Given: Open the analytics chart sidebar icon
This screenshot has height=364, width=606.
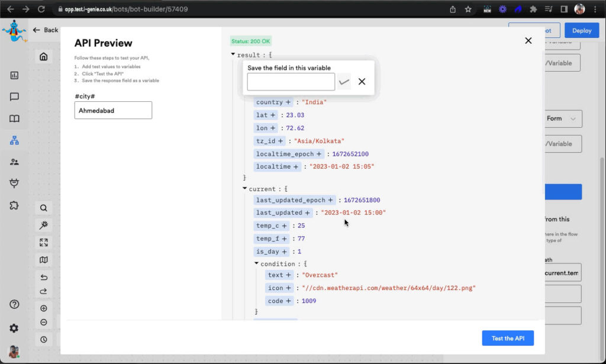Looking at the screenshot, I should (x=14, y=75).
